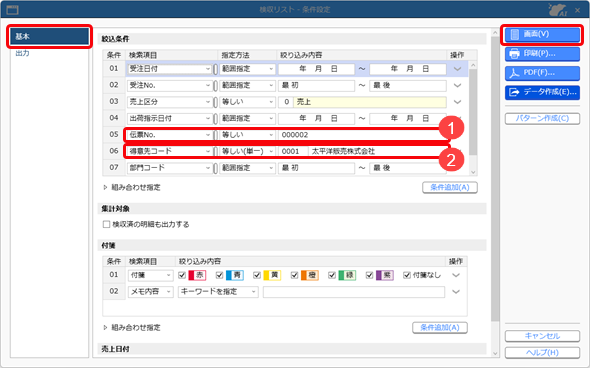The width and height of the screenshot is (590, 368).
Task: Click the 売上区分 code field showing 0
Action: coord(286,102)
